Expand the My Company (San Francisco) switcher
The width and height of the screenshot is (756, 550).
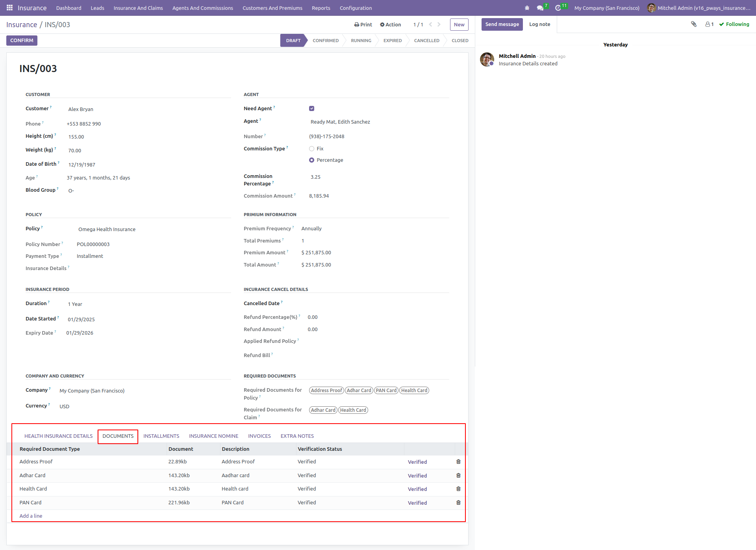(x=607, y=8)
